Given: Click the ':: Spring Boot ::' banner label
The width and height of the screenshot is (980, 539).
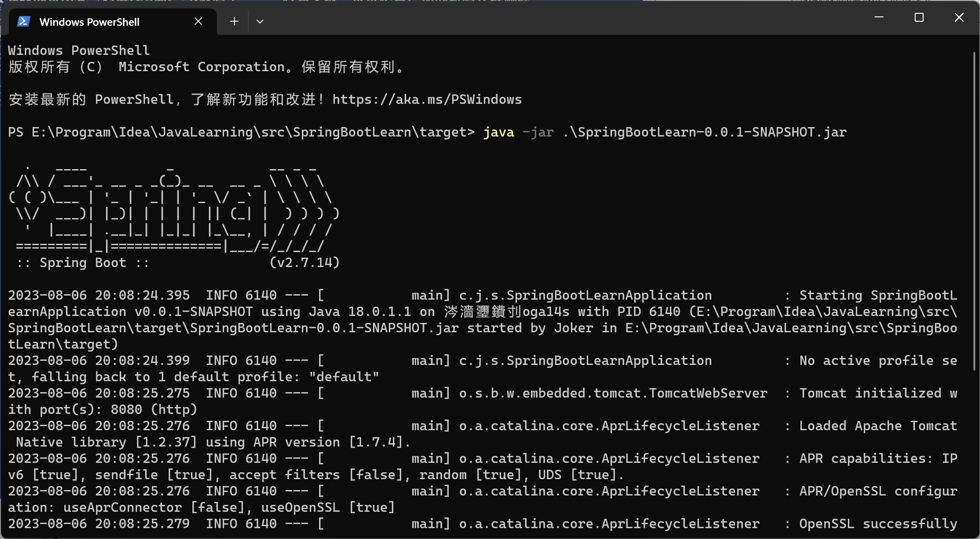Looking at the screenshot, I should (83, 263).
